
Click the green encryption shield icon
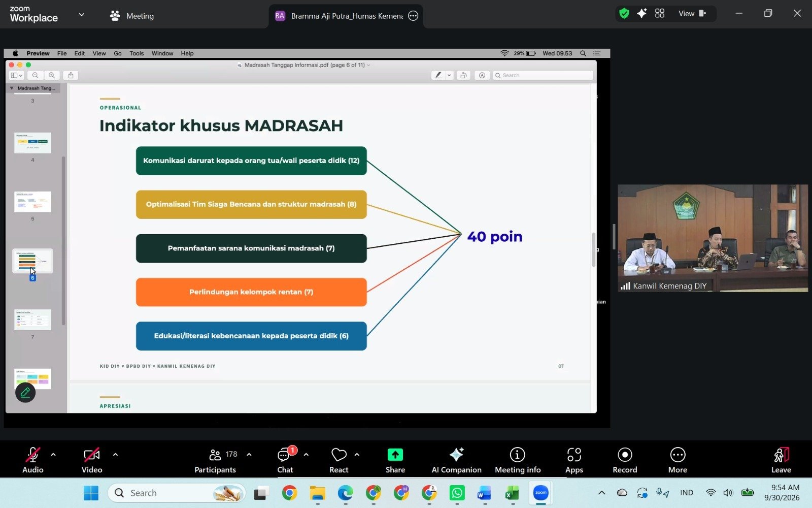[x=624, y=14]
